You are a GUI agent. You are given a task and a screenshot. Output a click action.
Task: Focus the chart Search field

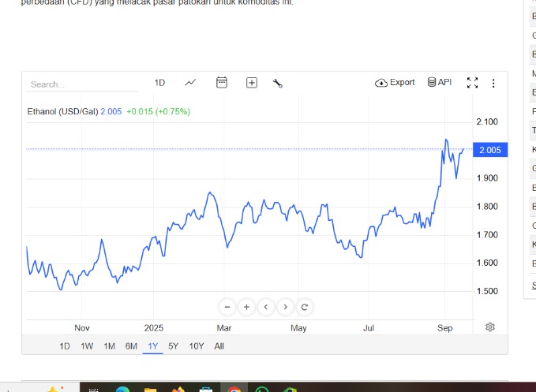(x=82, y=84)
